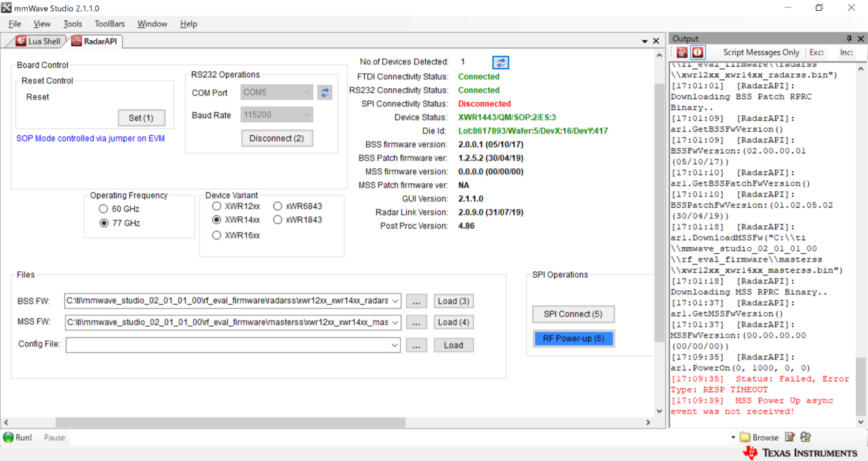Click Load (3) for BSS firmware
868x461 pixels.
[x=454, y=301]
